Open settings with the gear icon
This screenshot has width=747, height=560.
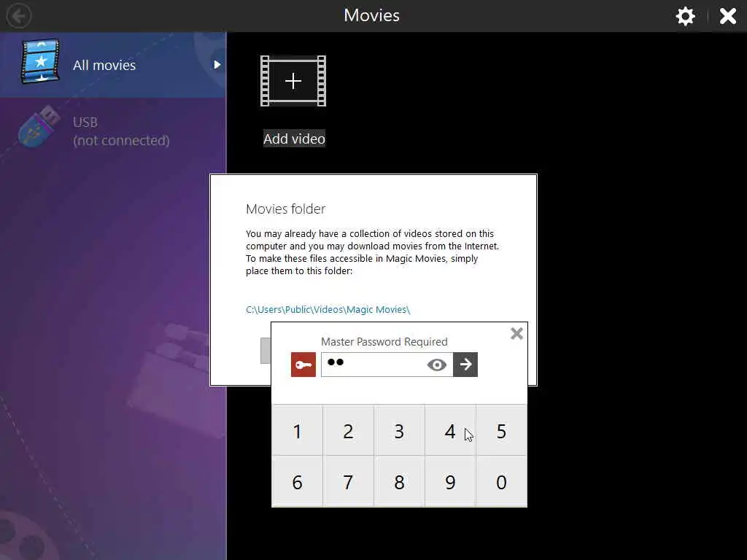(x=686, y=16)
